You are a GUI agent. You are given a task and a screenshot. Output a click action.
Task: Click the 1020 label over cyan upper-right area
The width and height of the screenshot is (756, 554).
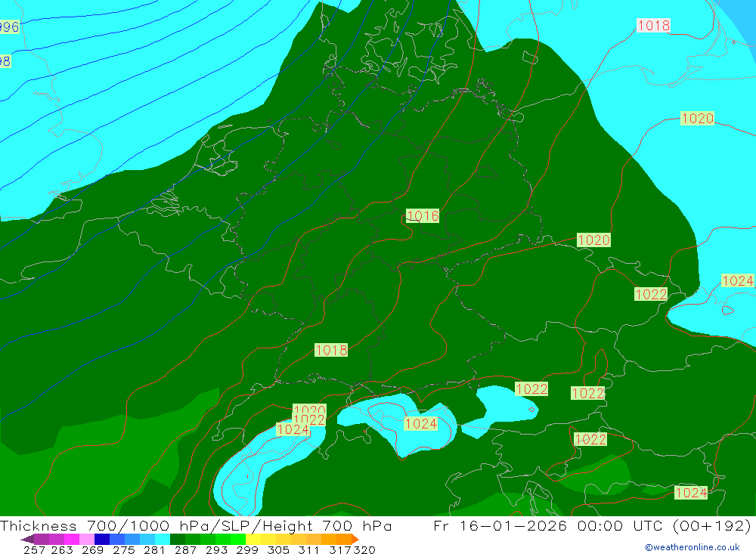click(697, 118)
